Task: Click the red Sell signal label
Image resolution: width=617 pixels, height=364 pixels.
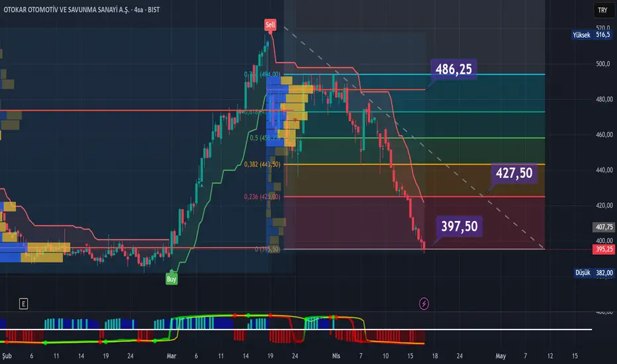Action: (x=270, y=24)
